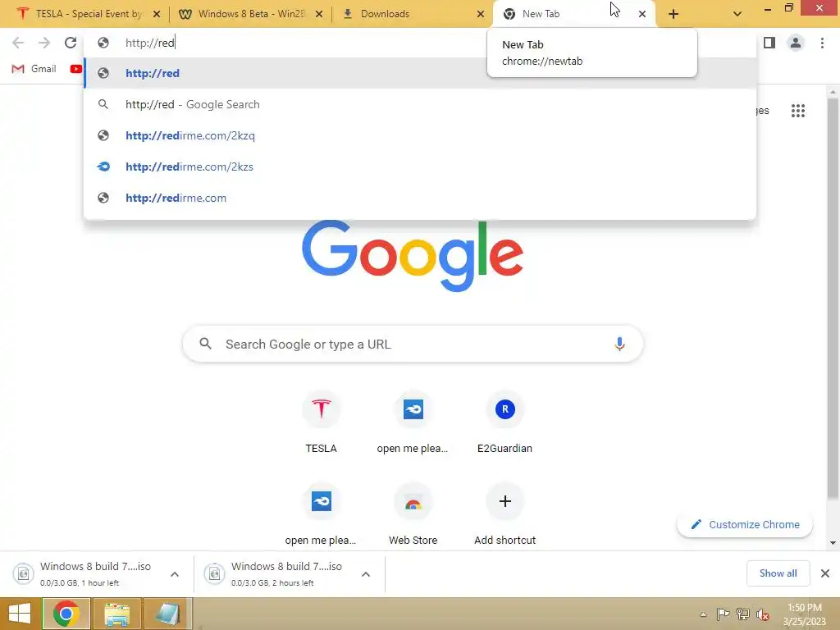The height and width of the screenshot is (630, 840).
Task: Click the browser back arrow
Action: pyautogui.click(x=18, y=43)
